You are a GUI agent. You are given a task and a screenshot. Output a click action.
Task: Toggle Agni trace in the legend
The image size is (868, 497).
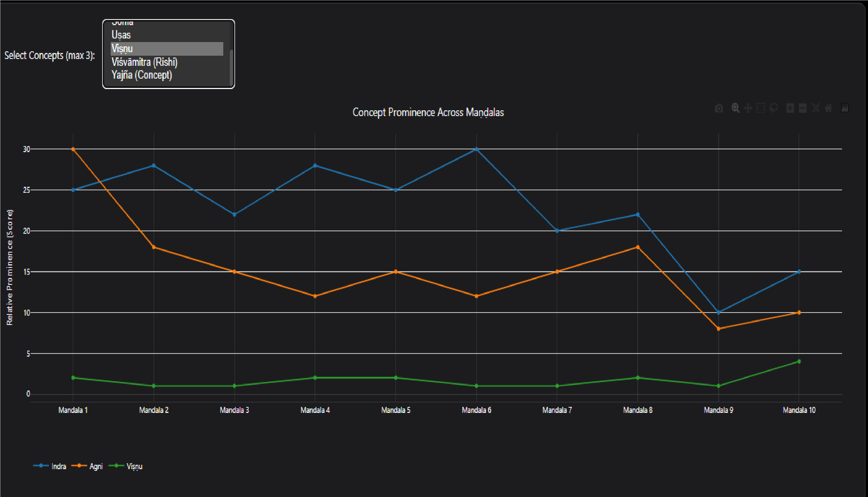tap(96, 466)
